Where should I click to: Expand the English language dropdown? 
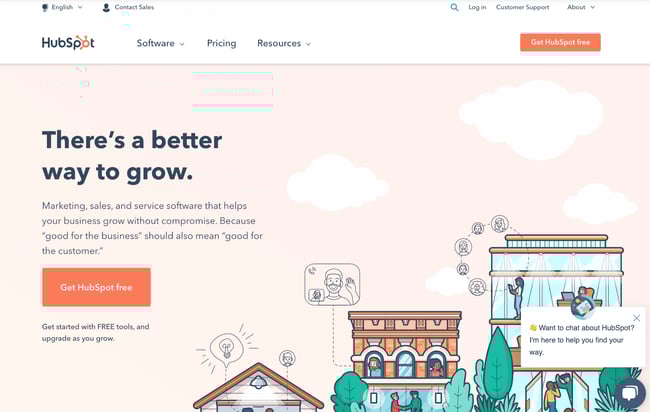point(63,7)
